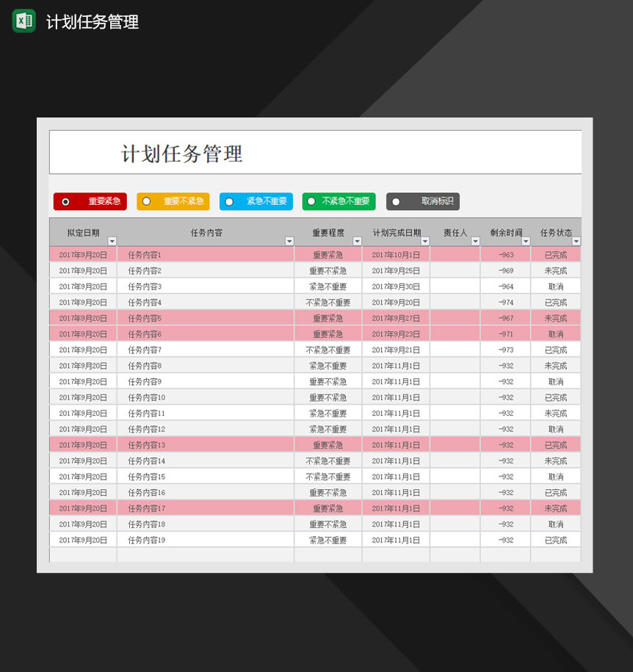The width and height of the screenshot is (633, 672).
Task: Click the gray circle indicator on 取消标识 button
Action: coord(397,201)
